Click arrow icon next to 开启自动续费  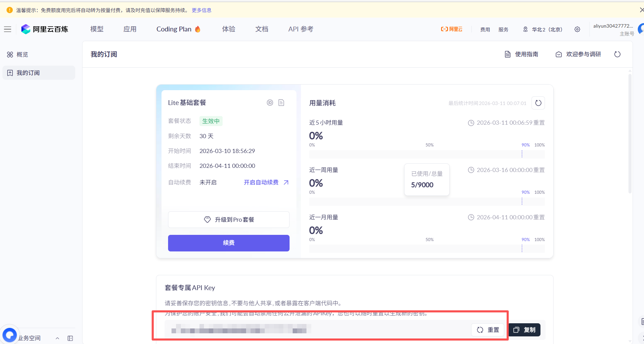tap(286, 182)
